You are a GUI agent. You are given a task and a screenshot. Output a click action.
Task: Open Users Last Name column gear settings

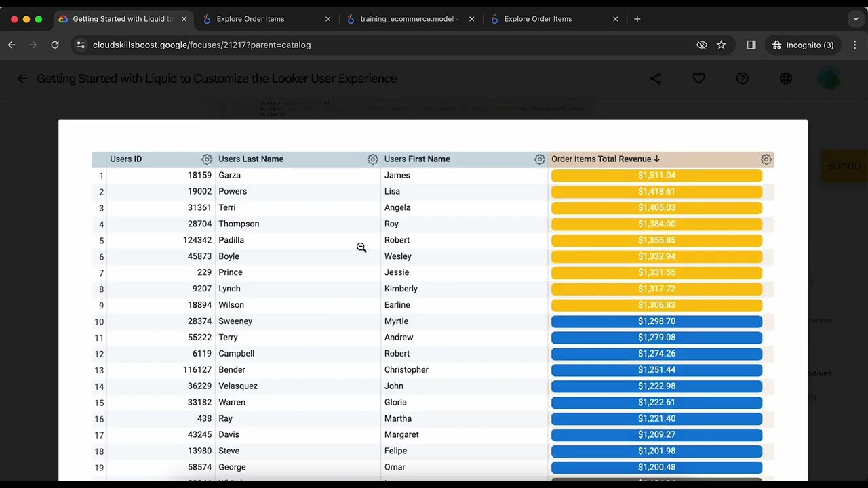coord(373,159)
